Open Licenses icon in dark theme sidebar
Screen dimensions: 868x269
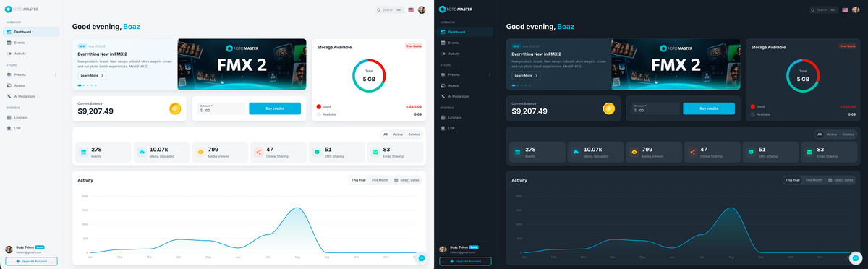point(443,117)
